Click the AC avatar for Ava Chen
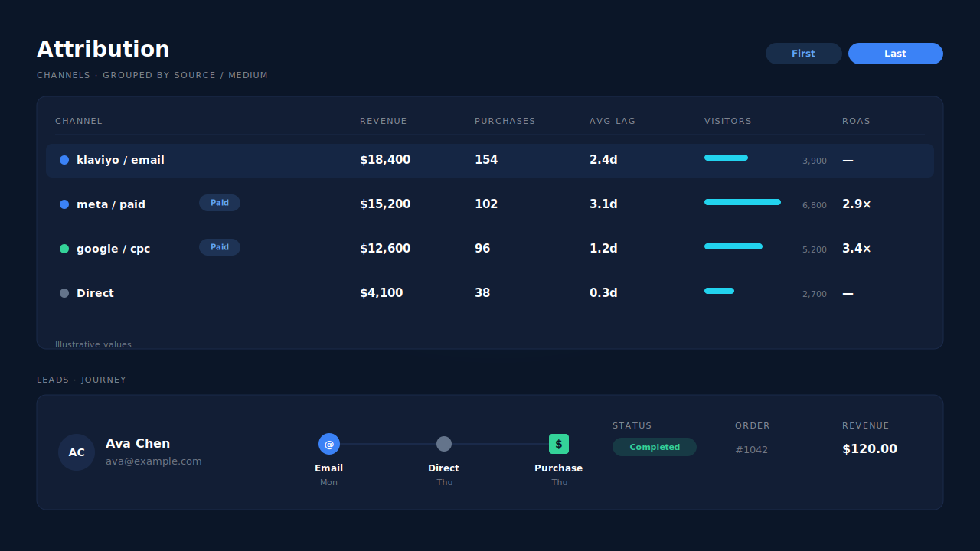Screen dimensions: 980x551 pyautogui.click(x=77, y=452)
